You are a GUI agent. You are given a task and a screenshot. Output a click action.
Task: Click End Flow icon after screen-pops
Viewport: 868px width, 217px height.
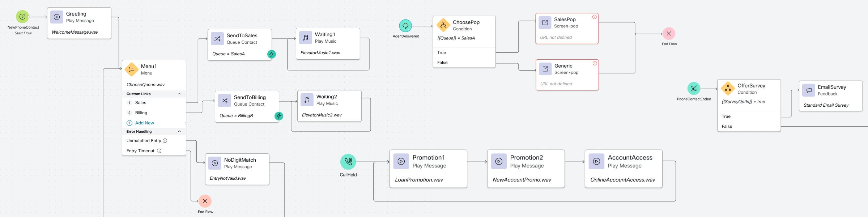(x=669, y=34)
